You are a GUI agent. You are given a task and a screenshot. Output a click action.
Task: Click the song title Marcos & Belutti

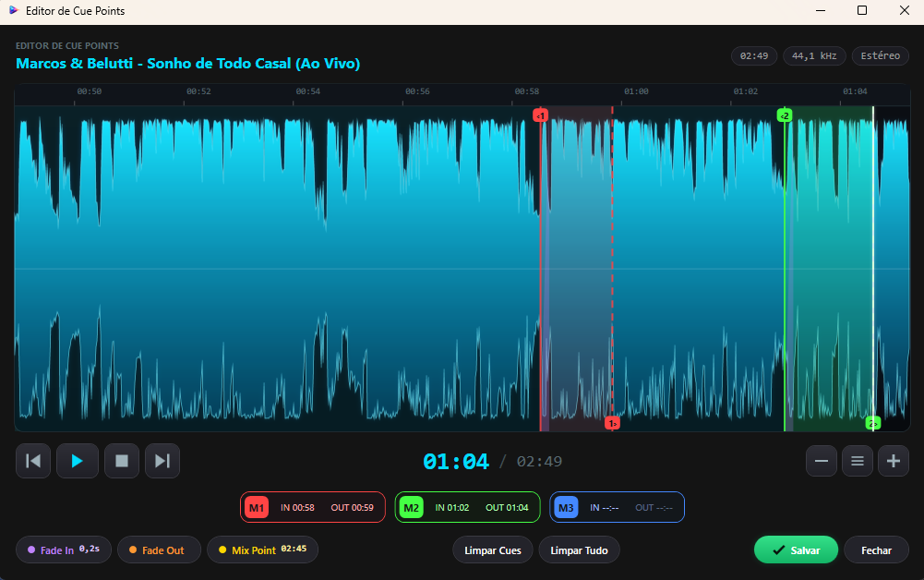187,63
